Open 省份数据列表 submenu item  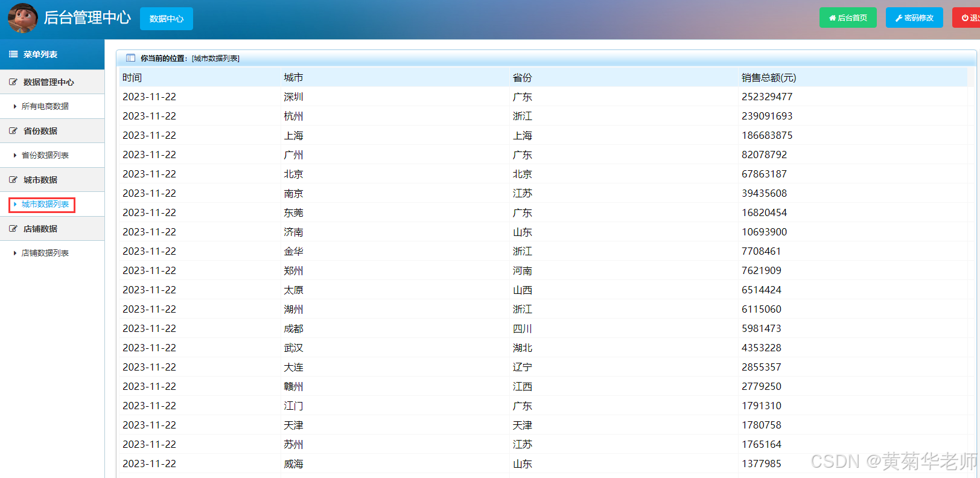(45, 155)
